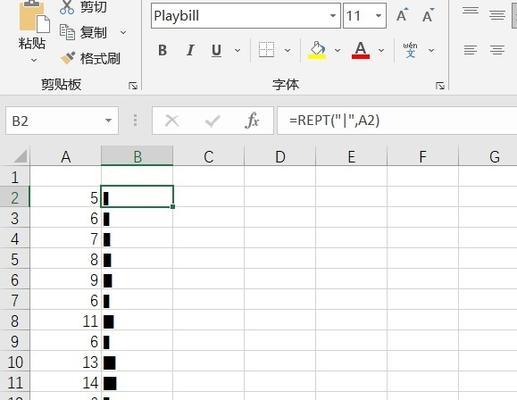Toggle Underline formatting

(x=216, y=51)
